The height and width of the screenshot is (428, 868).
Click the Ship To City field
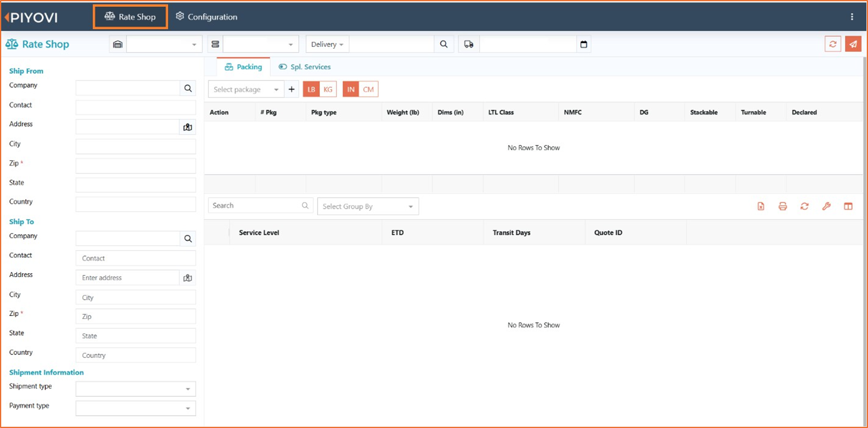point(136,297)
